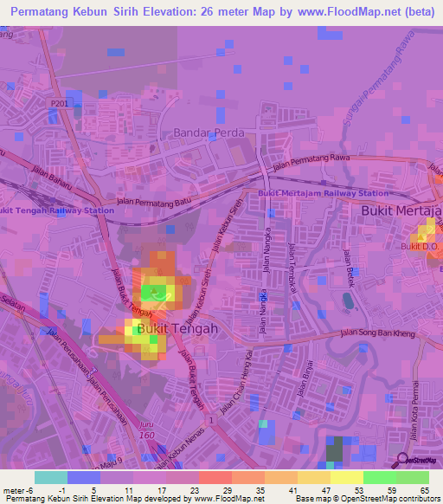The image size is (443, 504).
Task: Click the Bandar Perda place label
Action: [209, 132]
